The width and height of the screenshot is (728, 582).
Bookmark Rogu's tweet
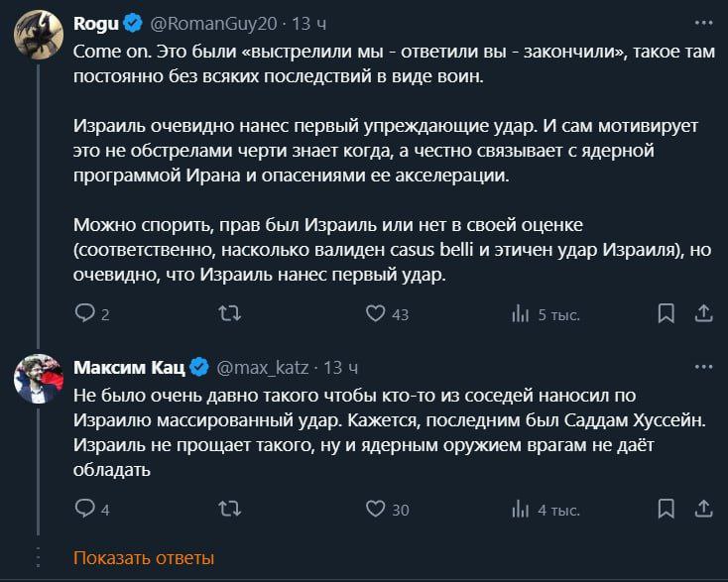point(667,314)
